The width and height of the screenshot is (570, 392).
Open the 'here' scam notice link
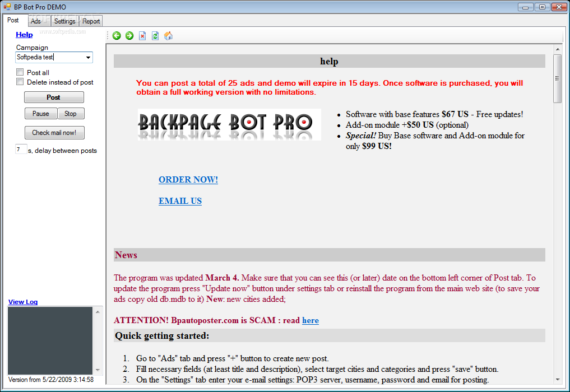coord(311,320)
